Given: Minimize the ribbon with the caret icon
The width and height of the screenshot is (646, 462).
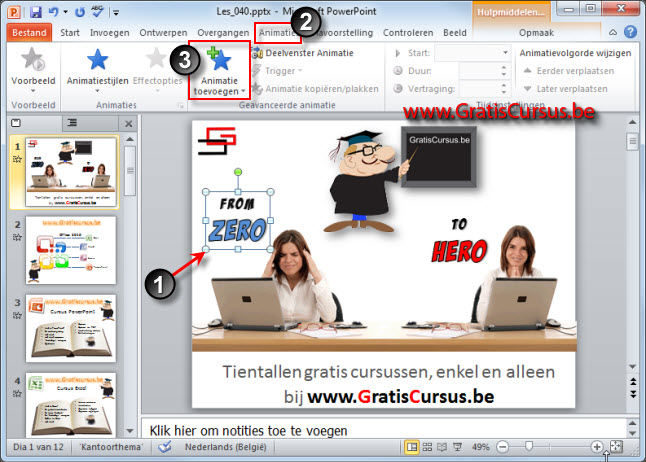Looking at the screenshot, I should point(613,32).
